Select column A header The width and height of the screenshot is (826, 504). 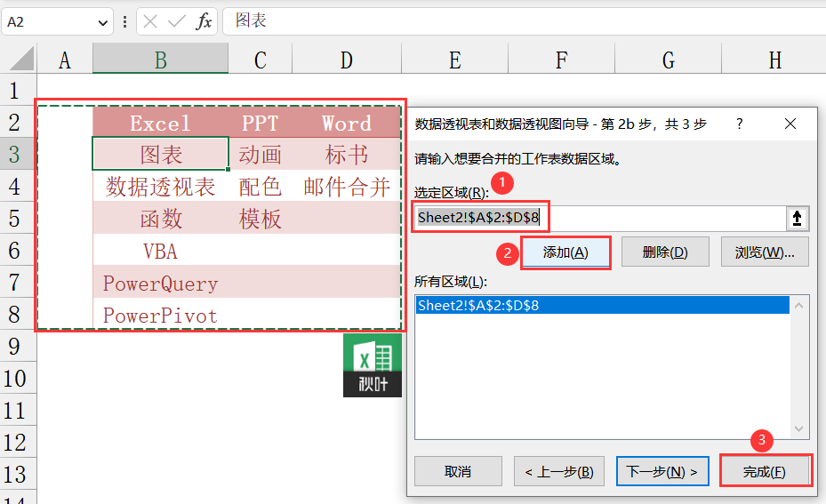point(65,60)
